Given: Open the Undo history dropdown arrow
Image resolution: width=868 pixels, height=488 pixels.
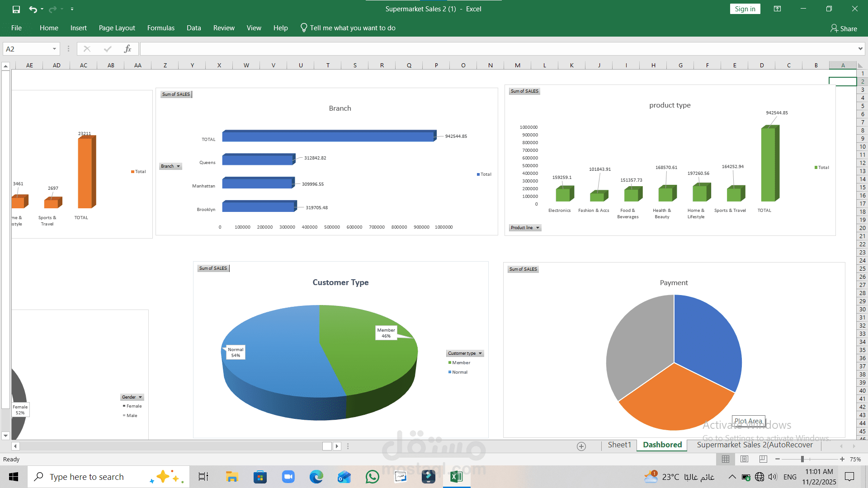Looking at the screenshot, I should point(42,9).
